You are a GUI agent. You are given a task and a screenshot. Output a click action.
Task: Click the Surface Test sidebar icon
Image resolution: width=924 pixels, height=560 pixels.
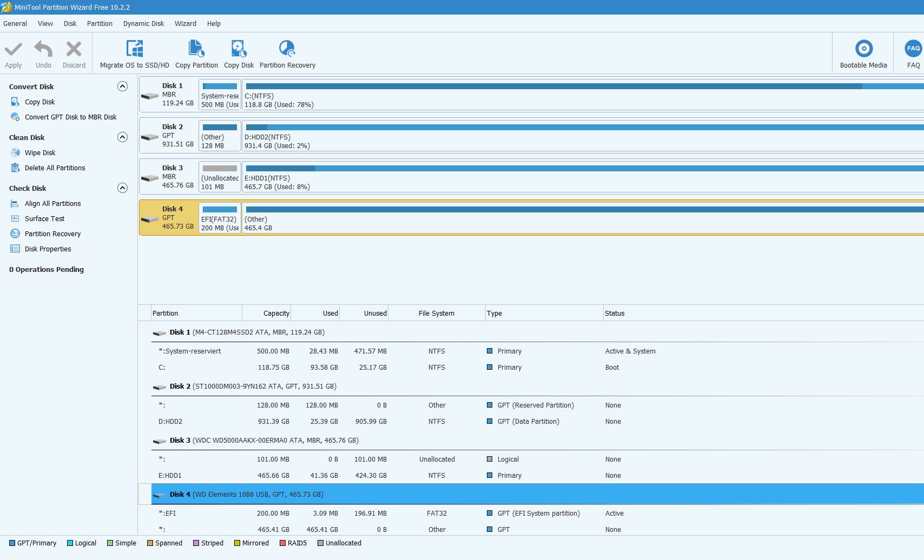15,218
